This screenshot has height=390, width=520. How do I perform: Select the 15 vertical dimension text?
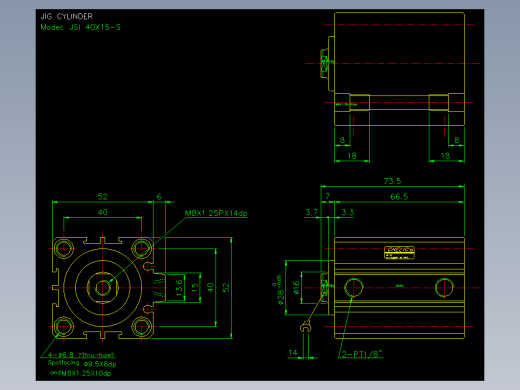pyautogui.click(x=195, y=286)
